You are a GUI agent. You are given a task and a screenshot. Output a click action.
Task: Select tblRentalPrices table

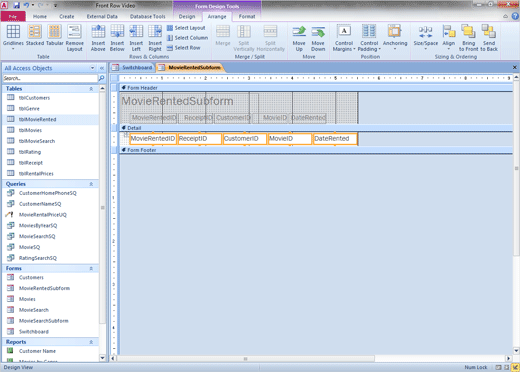[x=51, y=174]
